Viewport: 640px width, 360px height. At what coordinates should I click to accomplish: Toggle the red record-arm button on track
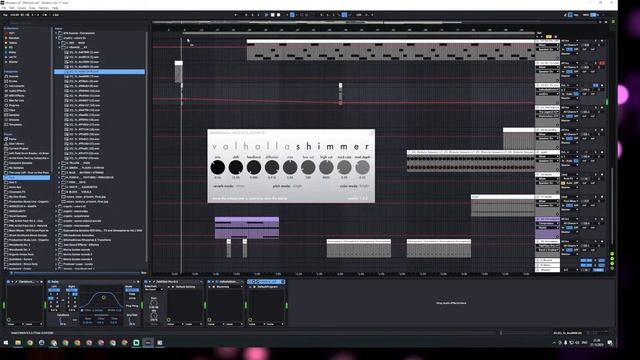(x=602, y=63)
